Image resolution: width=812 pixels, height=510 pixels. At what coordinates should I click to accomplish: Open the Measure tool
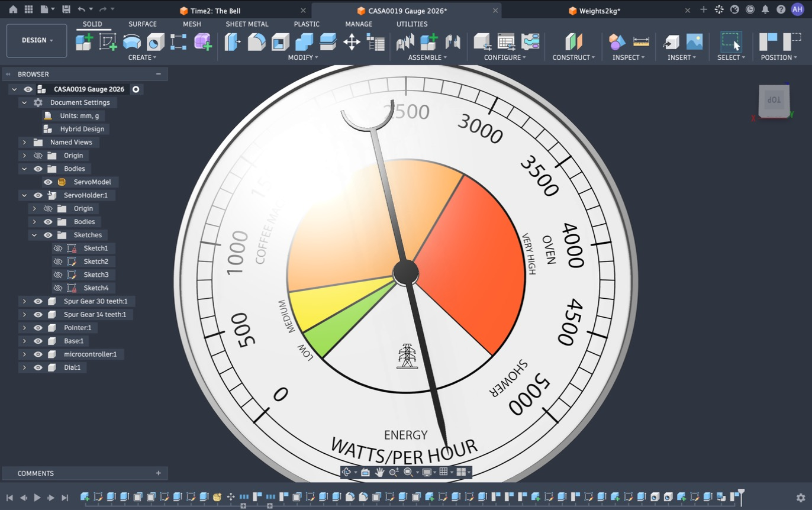tap(641, 42)
